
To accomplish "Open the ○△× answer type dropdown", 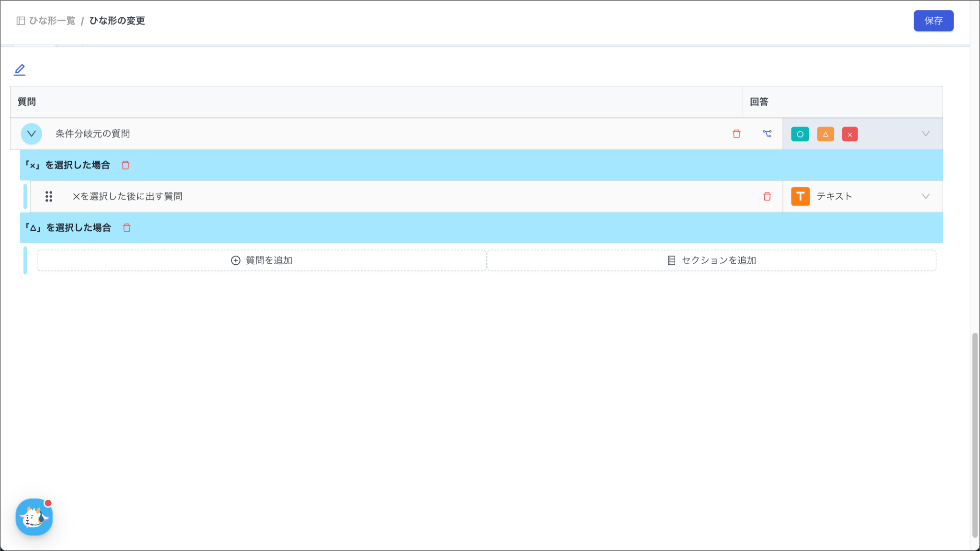I will pyautogui.click(x=925, y=134).
